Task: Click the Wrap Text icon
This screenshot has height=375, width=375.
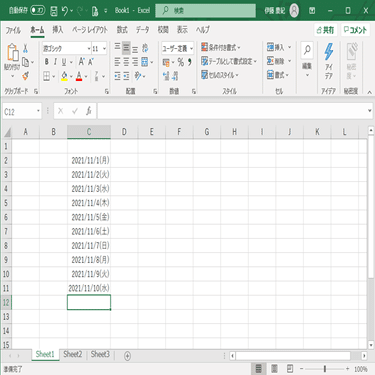Action: coord(145,49)
